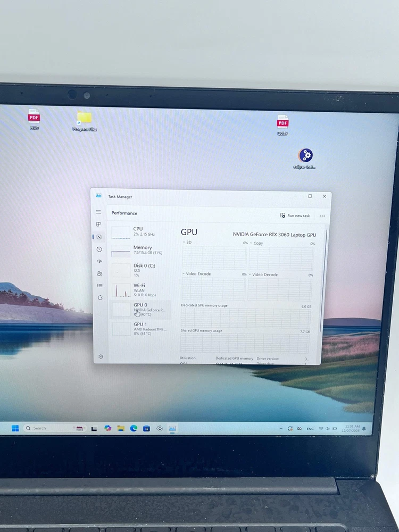
Task: Open the Services sidebar icon
Action: tap(100, 298)
